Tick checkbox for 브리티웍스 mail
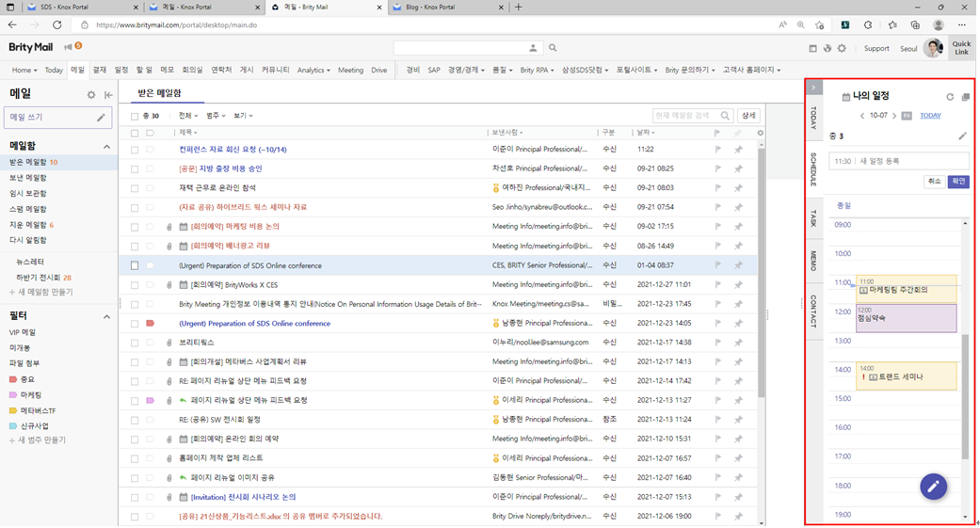Viewport: 980px width, 528px height. [135, 343]
